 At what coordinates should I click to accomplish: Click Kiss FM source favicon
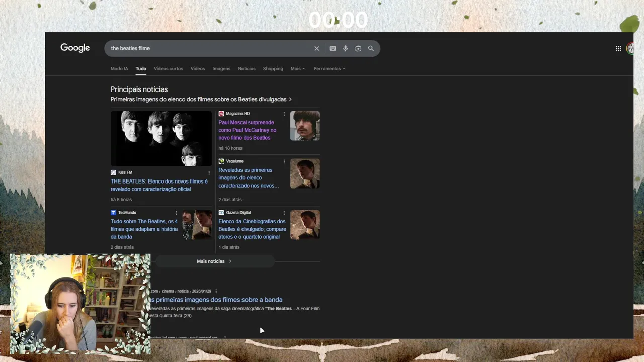113,172
